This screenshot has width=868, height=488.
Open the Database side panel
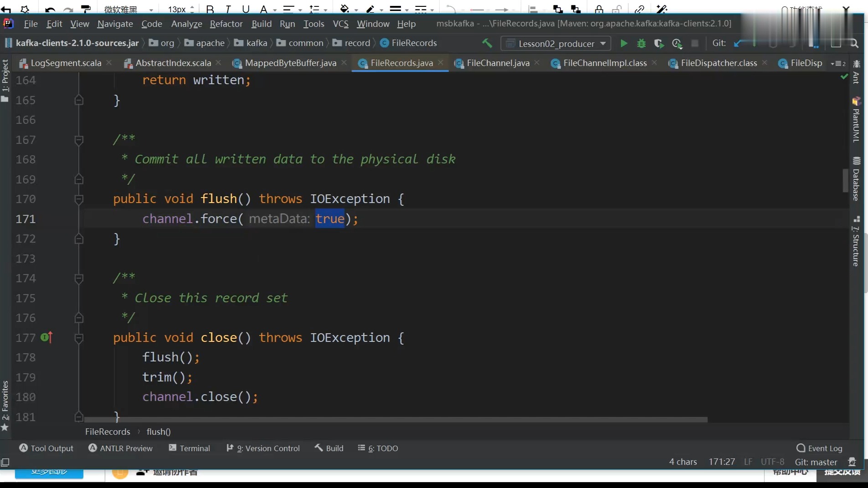click(856, 179)
